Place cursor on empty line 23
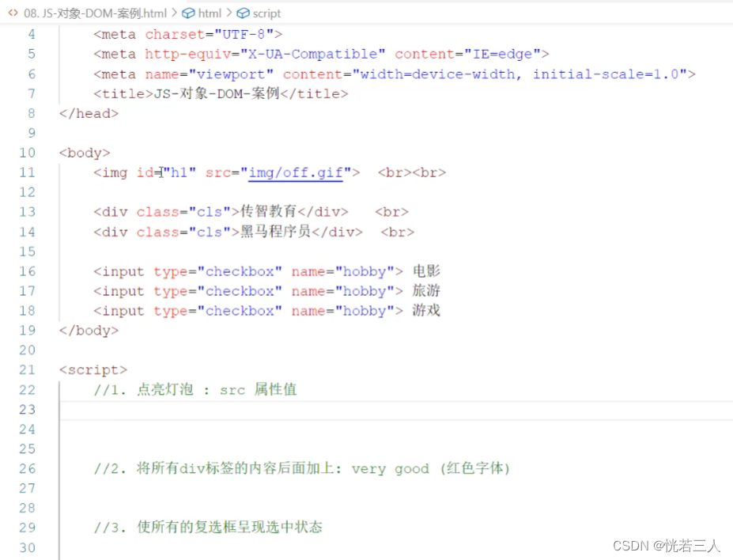The height and width of the screenshot is (560, 733). tap(396, 410)
